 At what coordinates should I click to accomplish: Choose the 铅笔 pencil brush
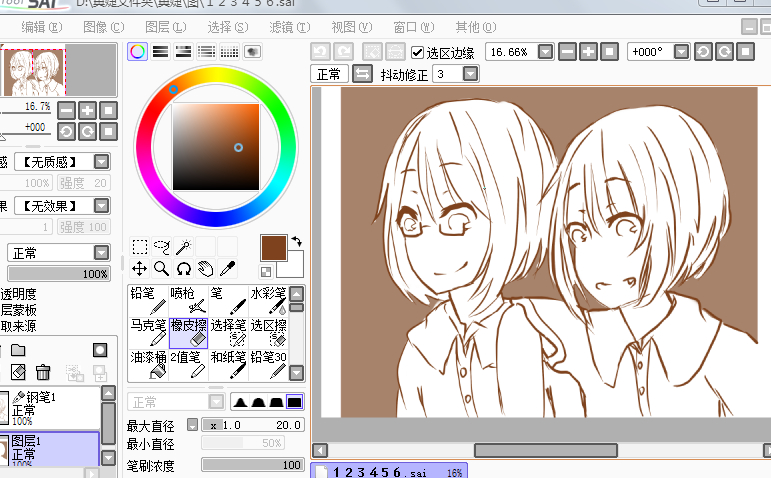(148, 300)
